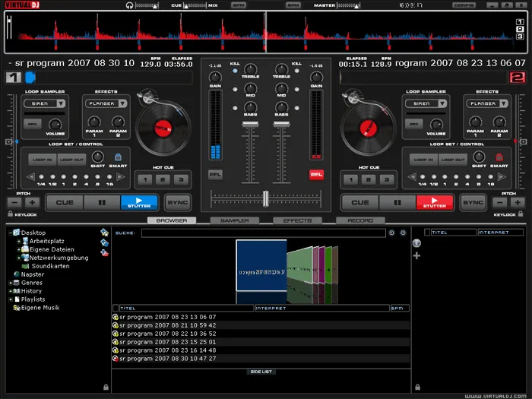Open left deck Siren sampler dropdown
Viewport: 532px width, 399px height.
coord(61,103)
